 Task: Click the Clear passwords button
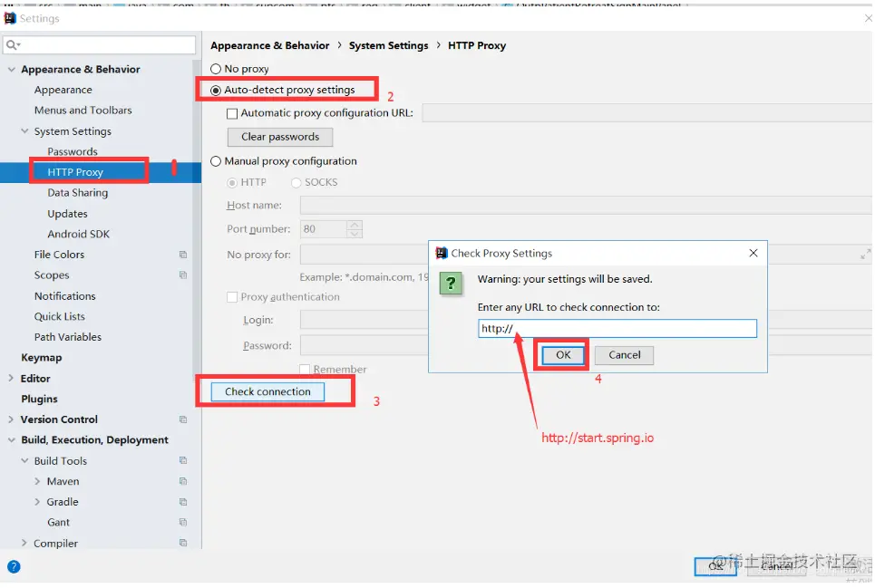tap(280, 137)
